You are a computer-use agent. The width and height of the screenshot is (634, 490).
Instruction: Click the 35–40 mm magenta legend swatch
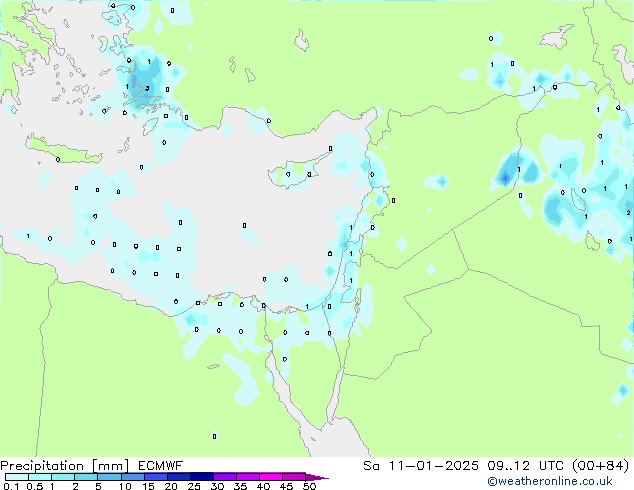pos(247,477)
